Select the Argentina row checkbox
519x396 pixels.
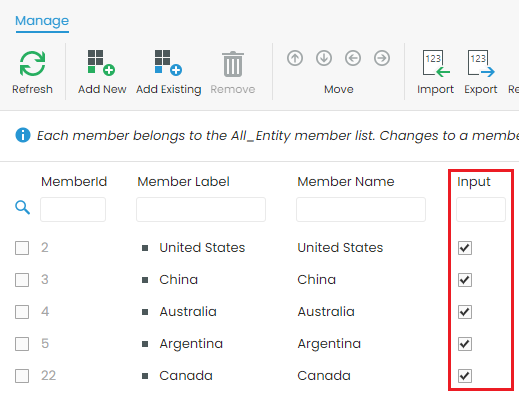click(22, 344)
